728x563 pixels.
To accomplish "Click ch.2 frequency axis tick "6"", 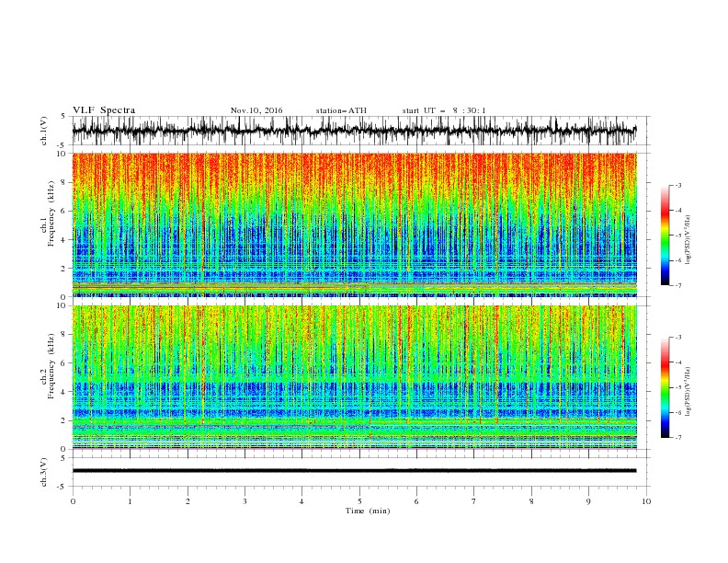I will [x=64, y=363].
